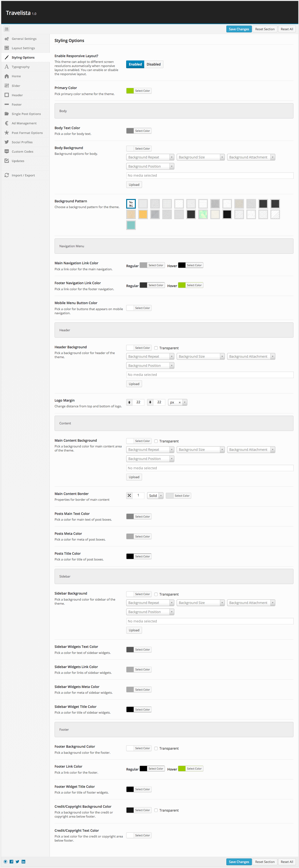
Task: Check Transparent for Credit/Copyright Background Color
Action: click(156, 810)
